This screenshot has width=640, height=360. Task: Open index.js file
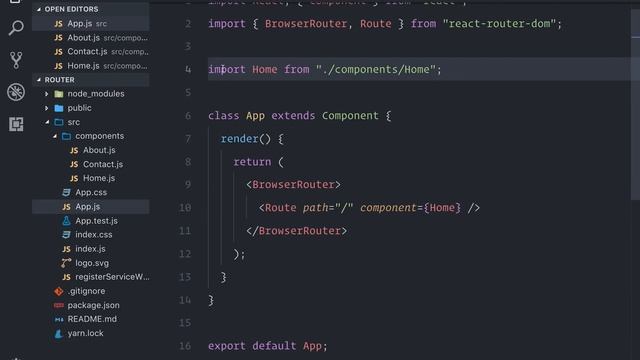pos(90,249)
